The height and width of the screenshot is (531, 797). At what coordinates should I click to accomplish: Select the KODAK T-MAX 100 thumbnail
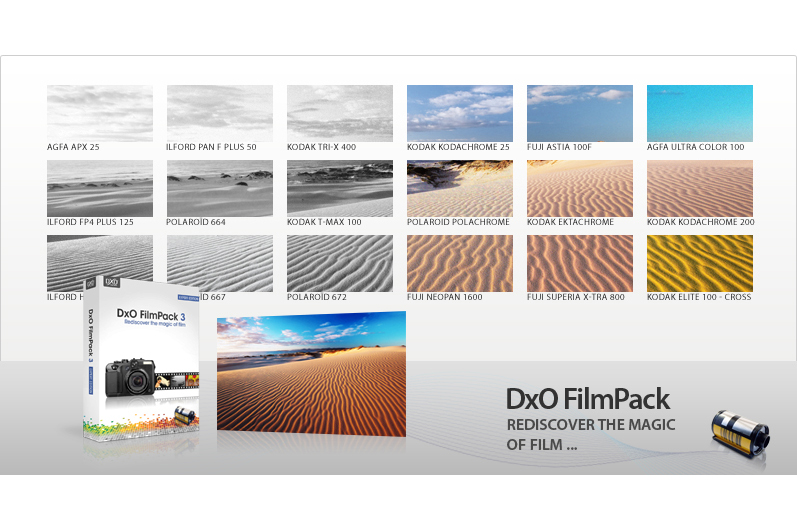coord(340,188)
